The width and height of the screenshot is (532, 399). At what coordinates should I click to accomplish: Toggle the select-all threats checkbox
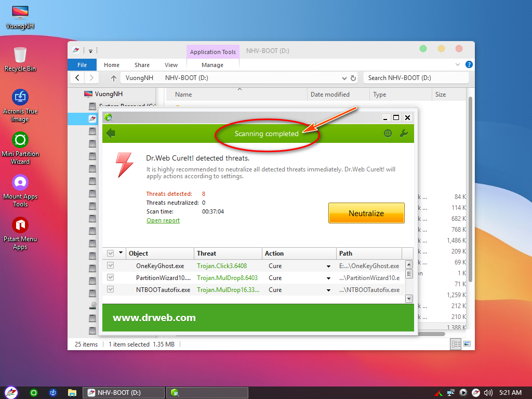pyautogui.click(x=110, y=254)
